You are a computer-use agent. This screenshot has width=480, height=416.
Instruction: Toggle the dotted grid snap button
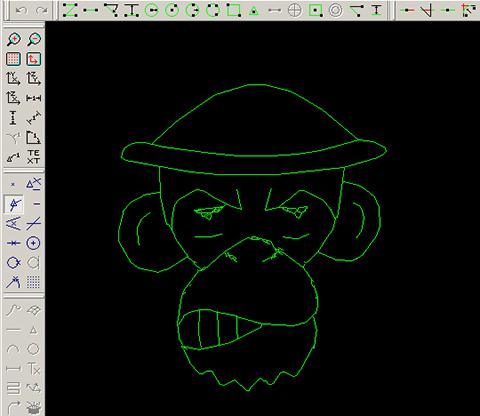pyautogui.click(x=33, y=282)
